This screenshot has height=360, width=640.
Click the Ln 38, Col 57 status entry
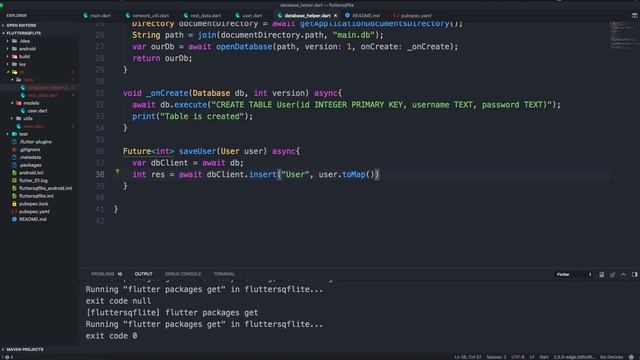[x=468, y=357]
